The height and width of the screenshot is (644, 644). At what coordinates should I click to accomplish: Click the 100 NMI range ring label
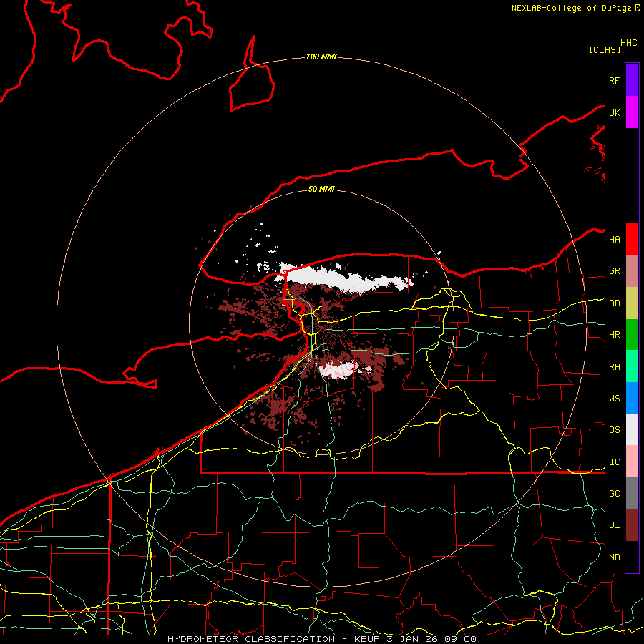[x=321, y=57]
